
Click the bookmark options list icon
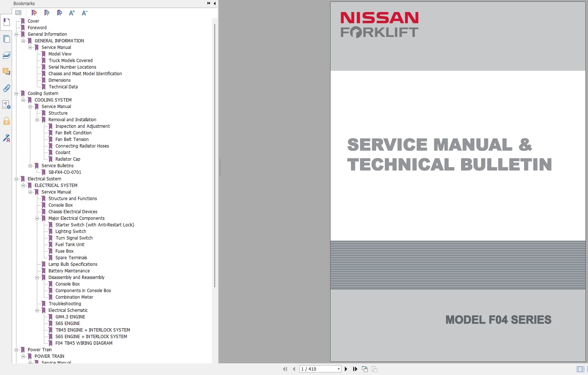point(18,13)
